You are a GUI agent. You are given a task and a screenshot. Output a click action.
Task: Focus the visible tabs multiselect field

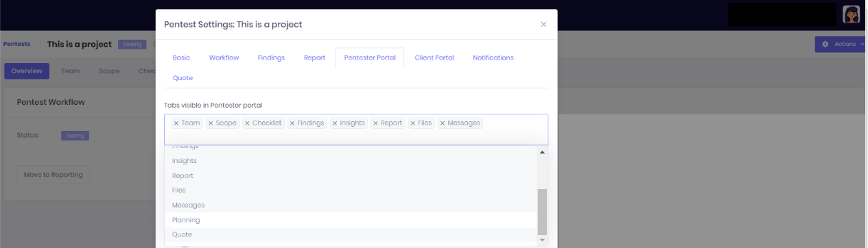(356, 129)
